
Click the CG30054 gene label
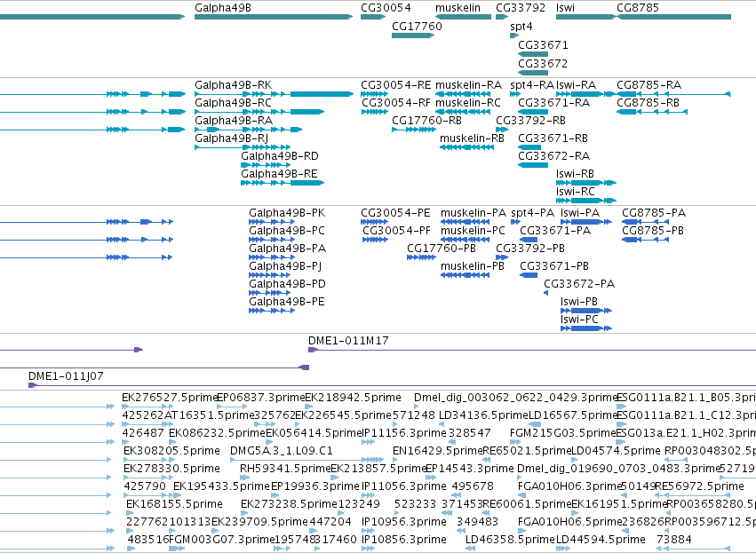[x=386, y=8]
